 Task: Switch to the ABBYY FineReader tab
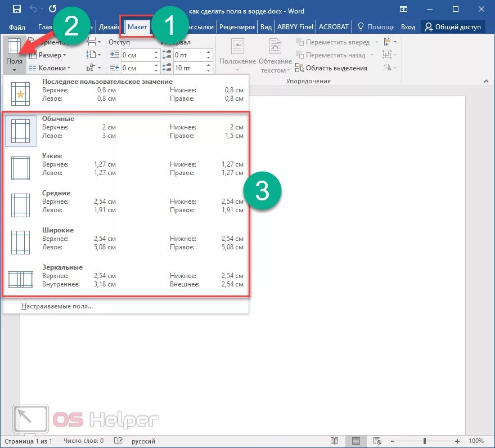click(295, 27)
